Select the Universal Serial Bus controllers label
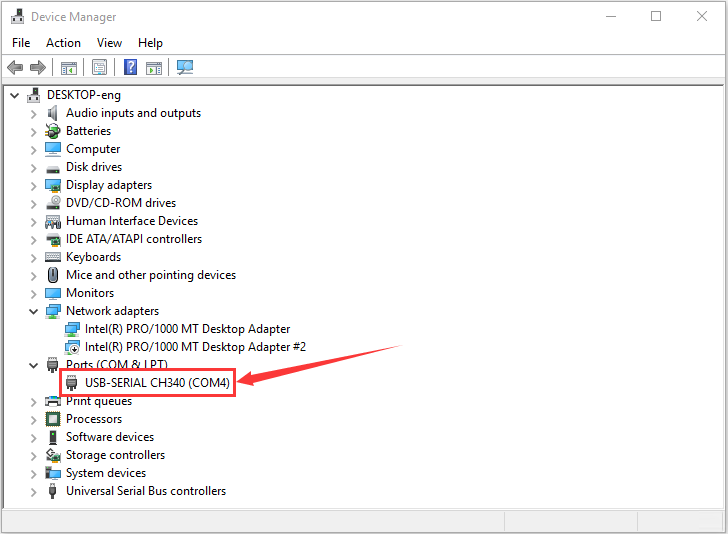 [146, 491]
